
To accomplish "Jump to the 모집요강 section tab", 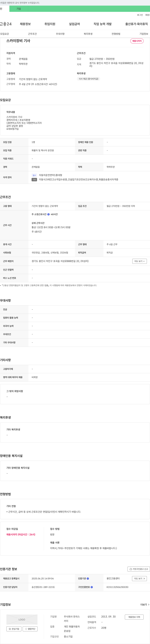I will coord(5,34).
